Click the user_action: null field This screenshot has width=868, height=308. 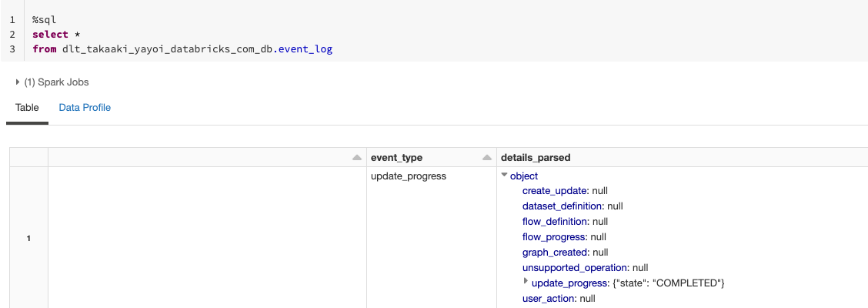559,299
